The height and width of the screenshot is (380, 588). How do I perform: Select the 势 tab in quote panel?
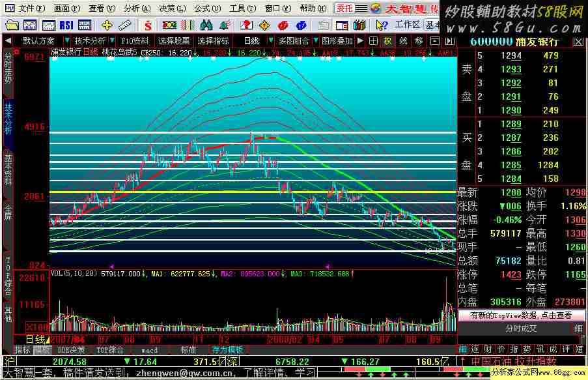point(527,349)
